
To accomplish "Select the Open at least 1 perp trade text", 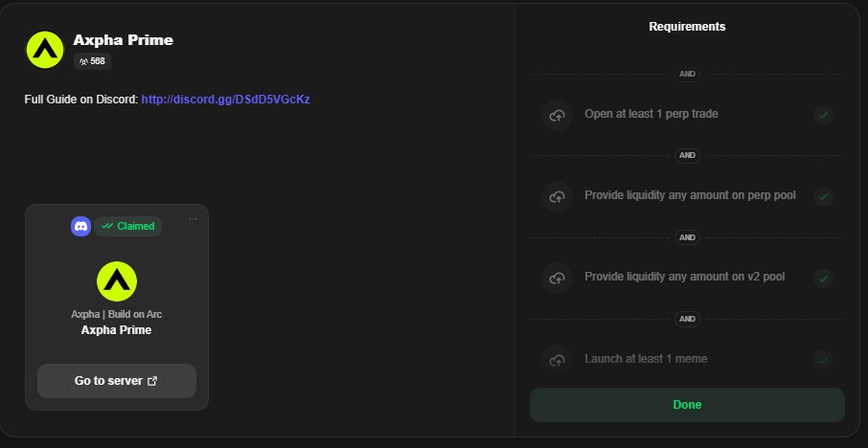I will pos(651,114).
